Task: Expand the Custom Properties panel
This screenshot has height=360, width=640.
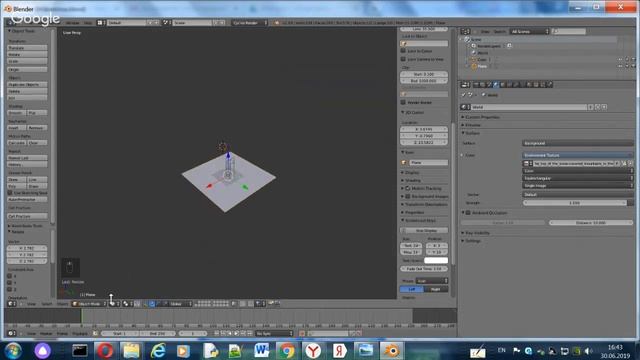Action: tap(482, 117)
